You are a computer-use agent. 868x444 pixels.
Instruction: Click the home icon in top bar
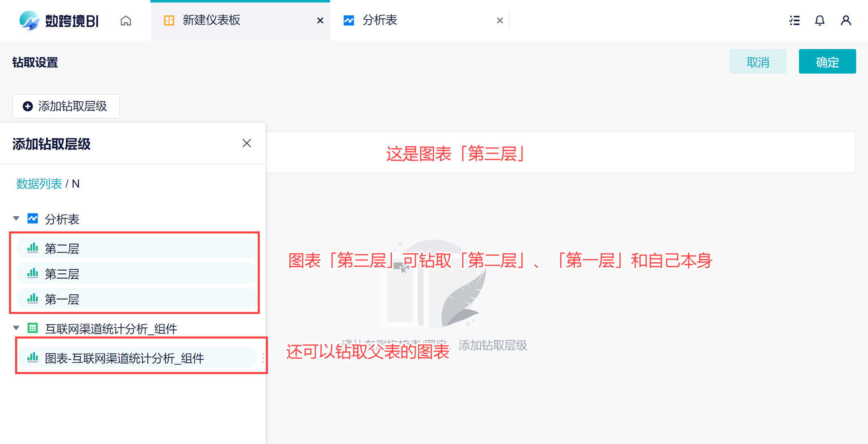point(126,20)
